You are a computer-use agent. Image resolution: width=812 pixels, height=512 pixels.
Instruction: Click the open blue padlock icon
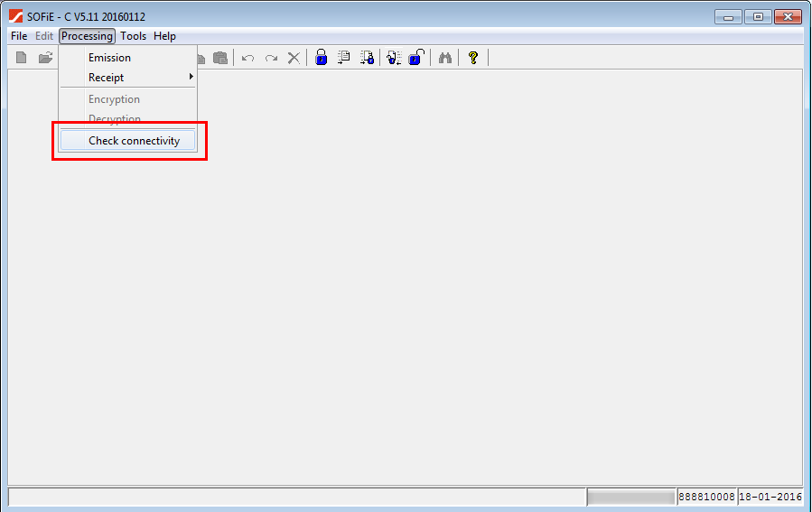[x=415, y=58]
